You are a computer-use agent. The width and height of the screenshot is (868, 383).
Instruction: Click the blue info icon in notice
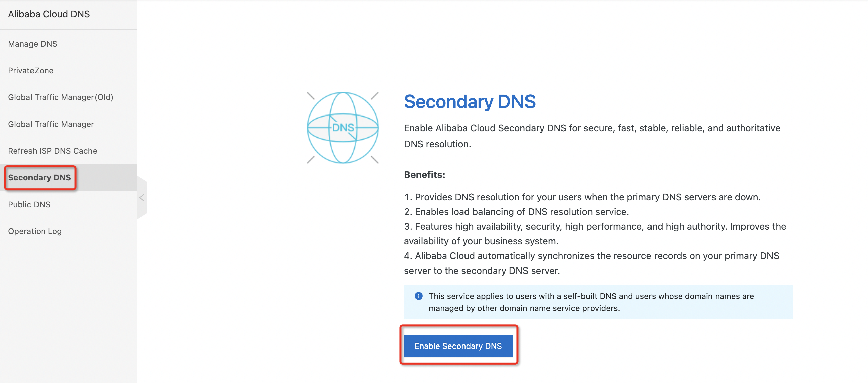point(418,296)
